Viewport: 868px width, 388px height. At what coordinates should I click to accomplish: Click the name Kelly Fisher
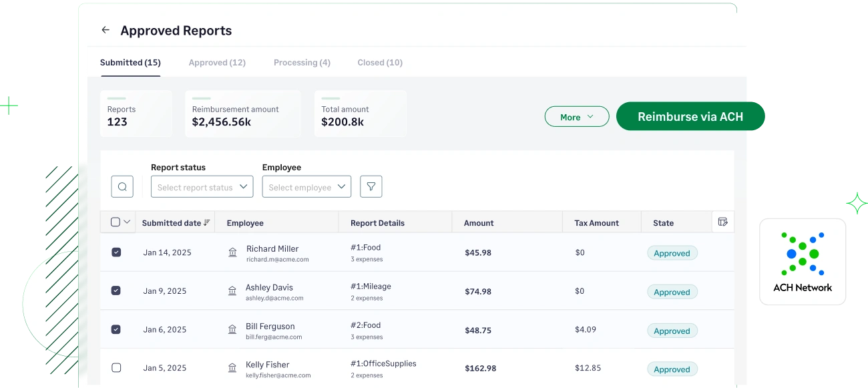click(x=268, y=365)
